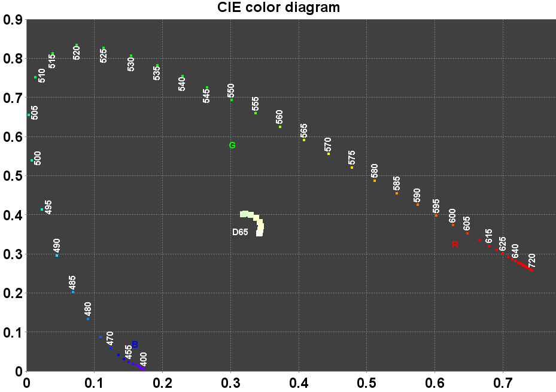
Task: Select the 0.6 tick label on the vertical axis
Action: 13,137
